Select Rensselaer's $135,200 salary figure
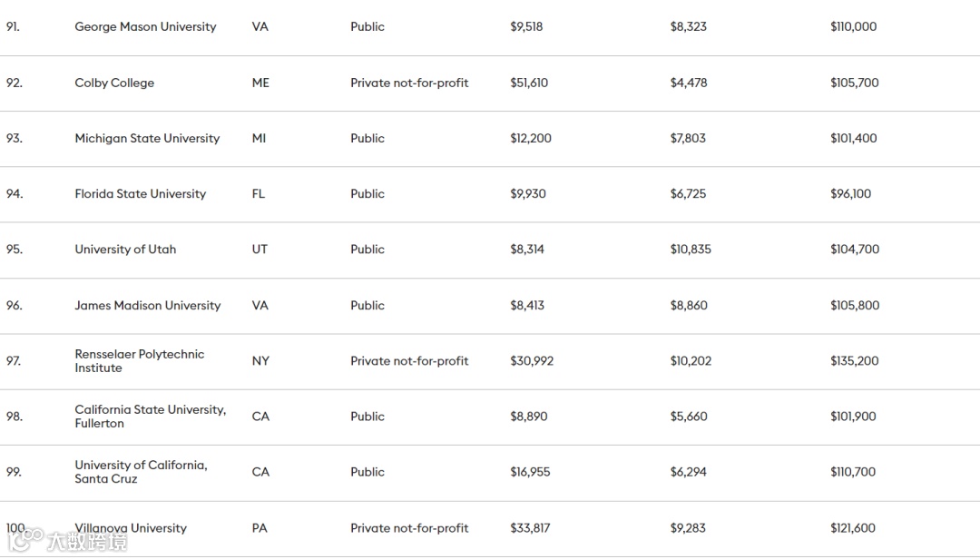Screen dimensions: 980x559 click(854, 361)
